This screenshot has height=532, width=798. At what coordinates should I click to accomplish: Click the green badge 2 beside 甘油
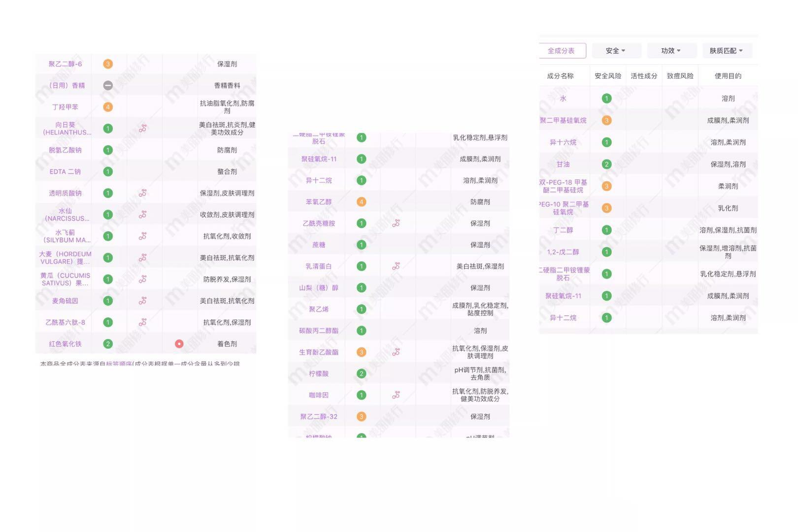[606, 164]
